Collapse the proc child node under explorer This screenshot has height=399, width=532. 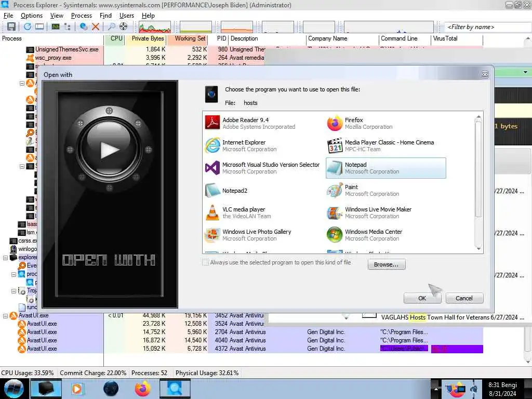14,274
